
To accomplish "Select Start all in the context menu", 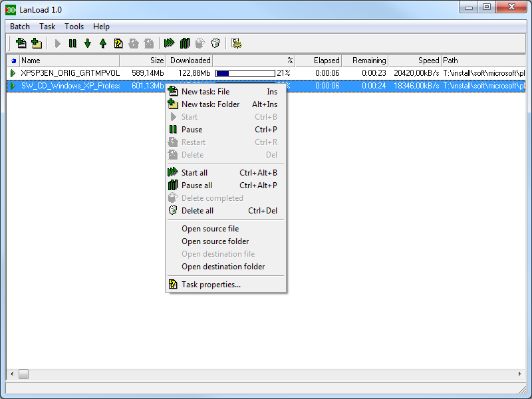I will (225, 173).
